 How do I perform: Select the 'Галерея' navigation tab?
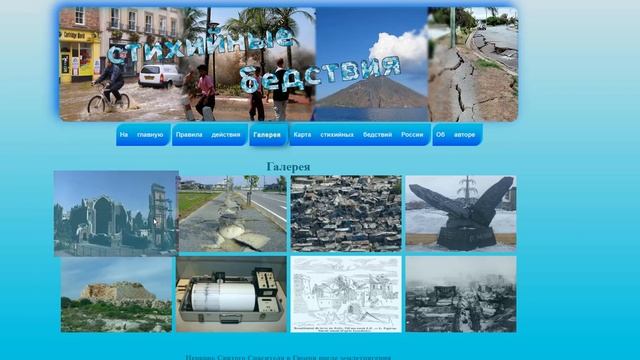(x=269, y=134)
